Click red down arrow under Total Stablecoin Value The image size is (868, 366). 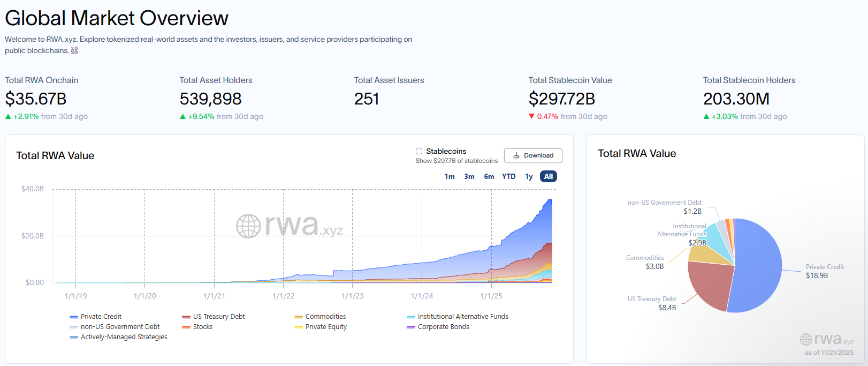click(531, 116)
